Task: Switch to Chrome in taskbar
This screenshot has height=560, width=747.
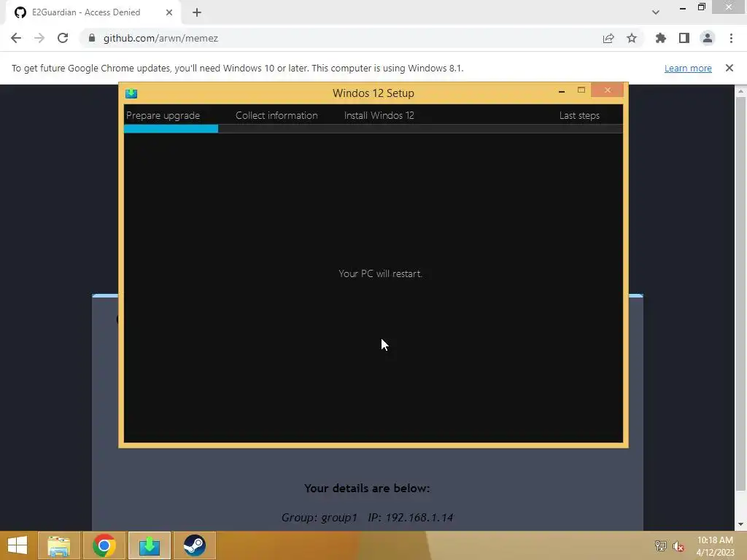Action: click(x=104, y=545)
